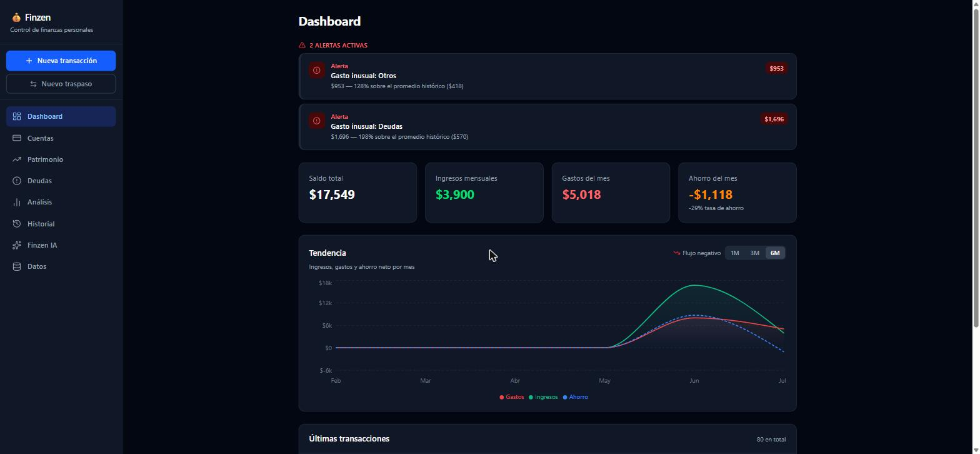Click the Datos database icon
Viewport: 980px width, 454px height.
coord(17,266)
